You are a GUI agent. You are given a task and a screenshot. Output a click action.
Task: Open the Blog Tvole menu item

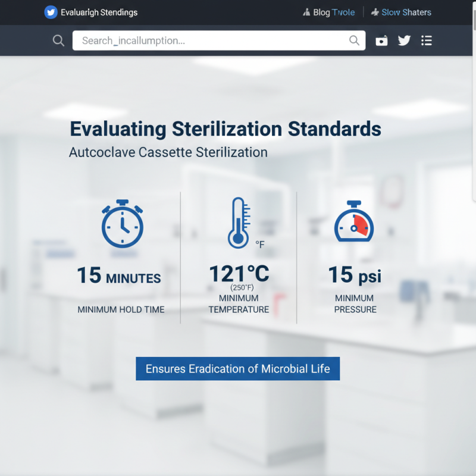pos(334,12)
